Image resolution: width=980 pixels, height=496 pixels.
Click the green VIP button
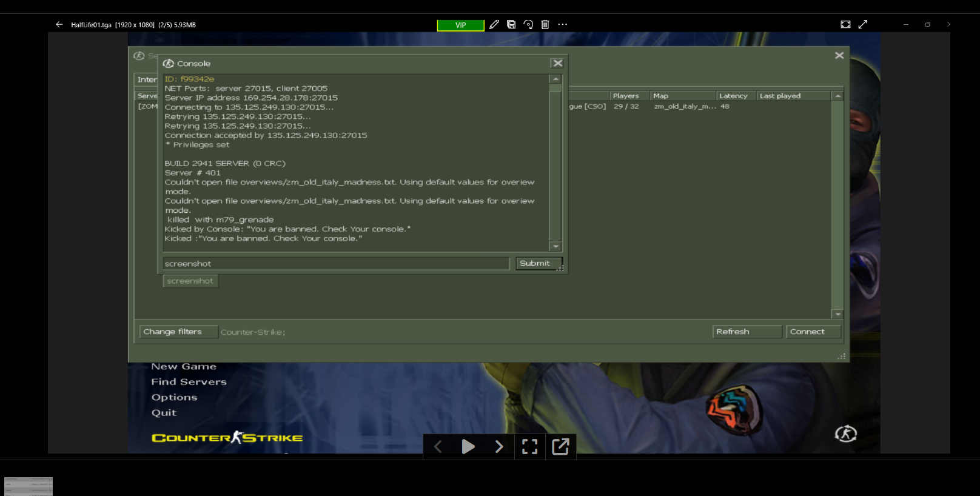(x=460, y=25)
